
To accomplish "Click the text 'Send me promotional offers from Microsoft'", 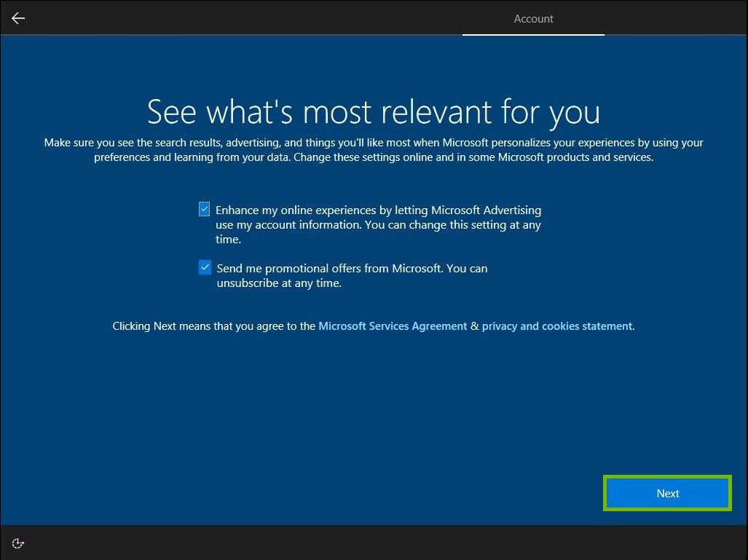I will click(x=330, y=269).
